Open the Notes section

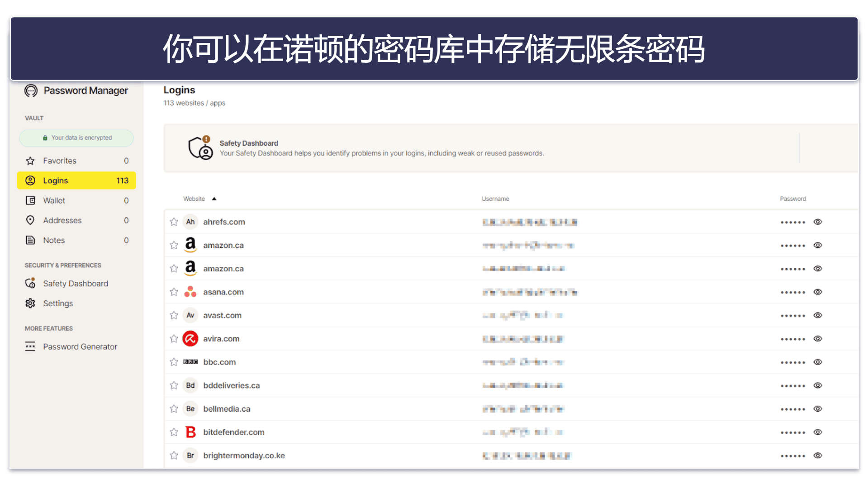point(76,240)
